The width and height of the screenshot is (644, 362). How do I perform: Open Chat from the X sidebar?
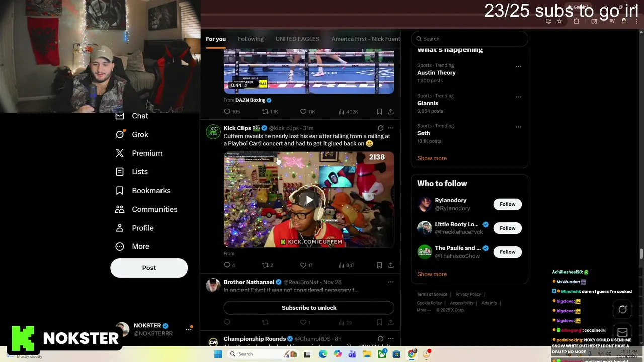[x=132, y=116]
